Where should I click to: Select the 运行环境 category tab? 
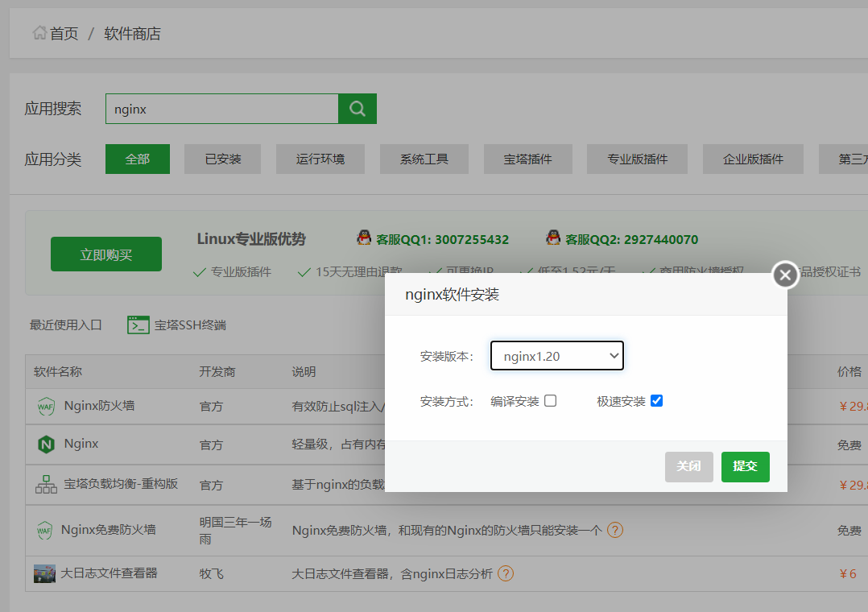[x=320, y=159]
